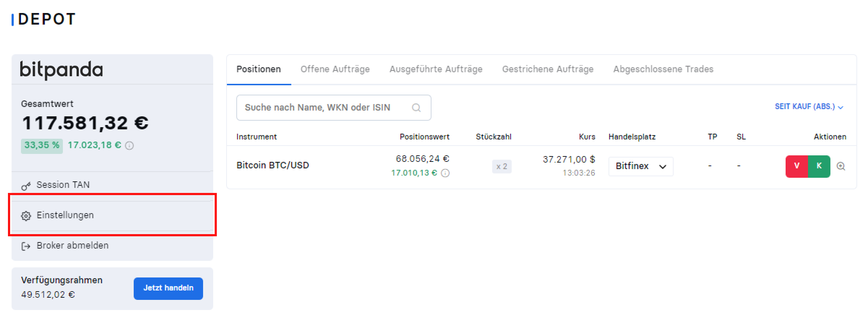Click the green K buy button
Screen dimensions: 868x323
coord(819,166)
